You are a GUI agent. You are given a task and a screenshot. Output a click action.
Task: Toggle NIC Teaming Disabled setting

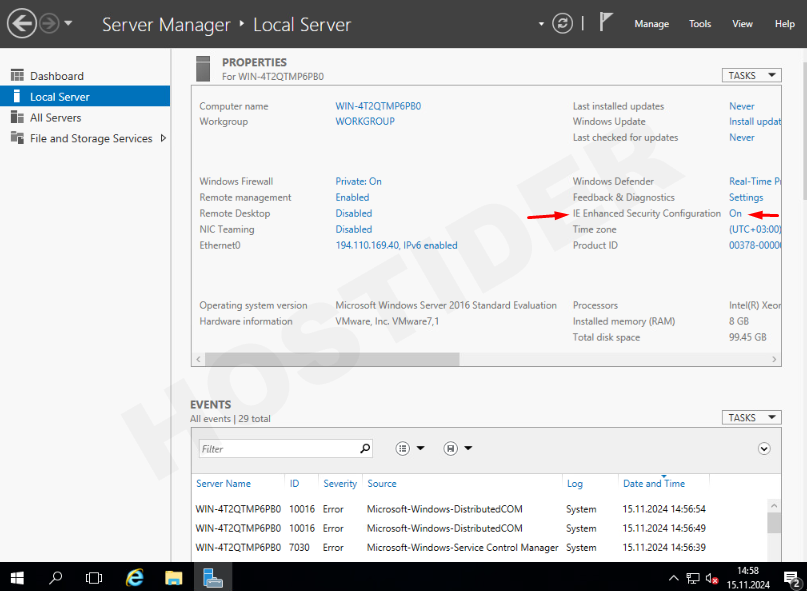click(353, 230)
